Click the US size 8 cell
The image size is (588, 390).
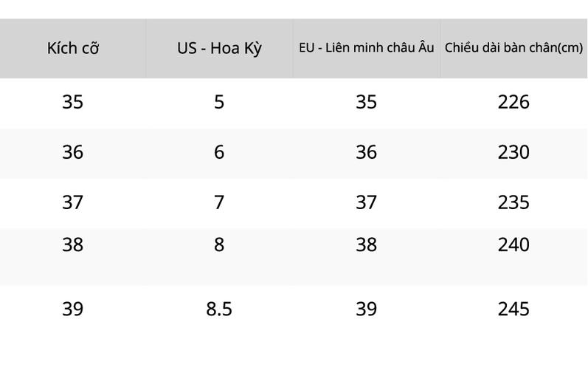click(x=219, y=244)
